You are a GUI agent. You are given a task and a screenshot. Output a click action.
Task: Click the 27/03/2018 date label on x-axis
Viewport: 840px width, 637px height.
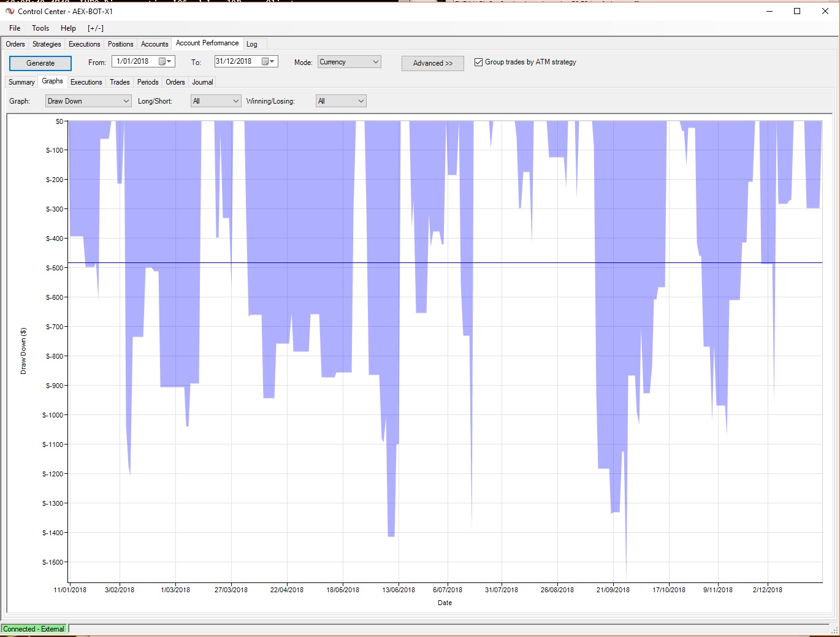click(231, 590)
